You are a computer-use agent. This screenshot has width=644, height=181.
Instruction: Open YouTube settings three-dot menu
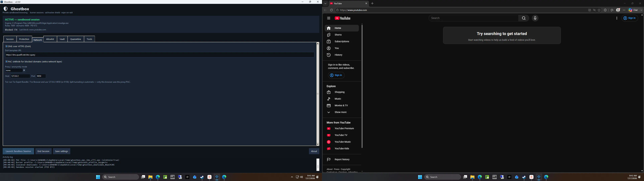pyautogui.click(x=617, y=18)
